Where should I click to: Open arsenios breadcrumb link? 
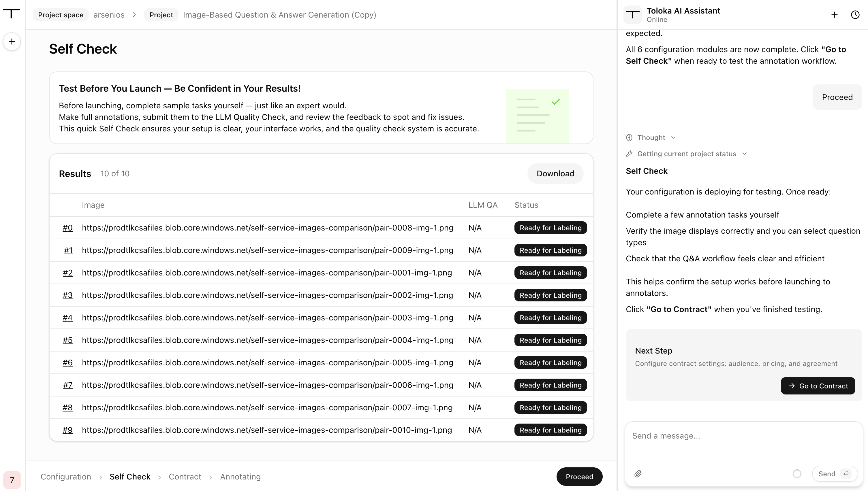109,15
